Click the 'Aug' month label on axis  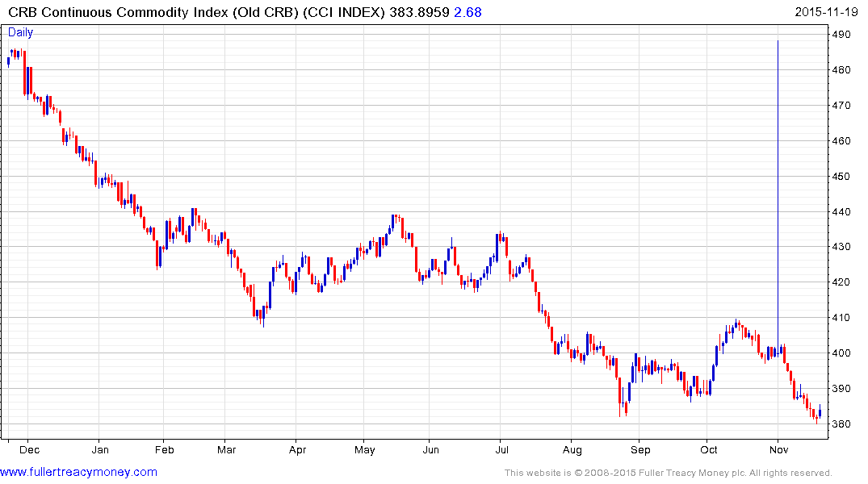(572, 449)
